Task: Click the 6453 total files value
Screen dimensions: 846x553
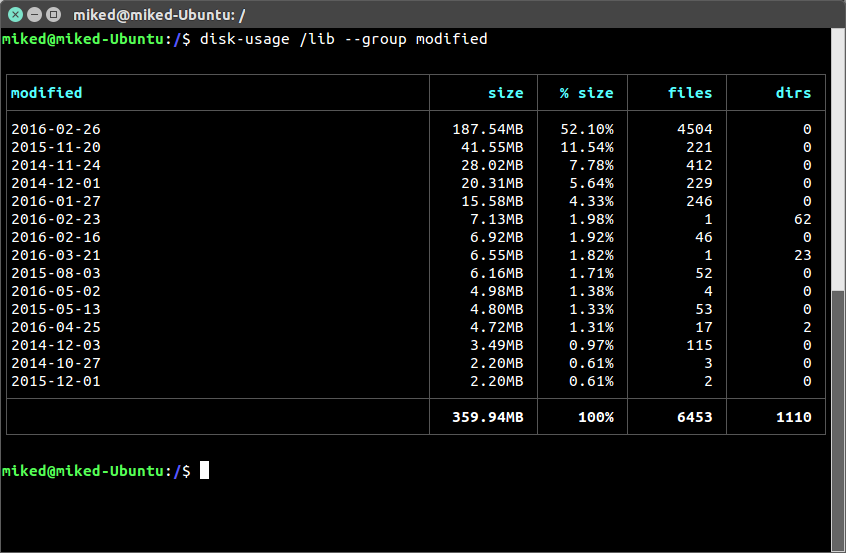Action: pyautogui.click(x=695, y=417)
